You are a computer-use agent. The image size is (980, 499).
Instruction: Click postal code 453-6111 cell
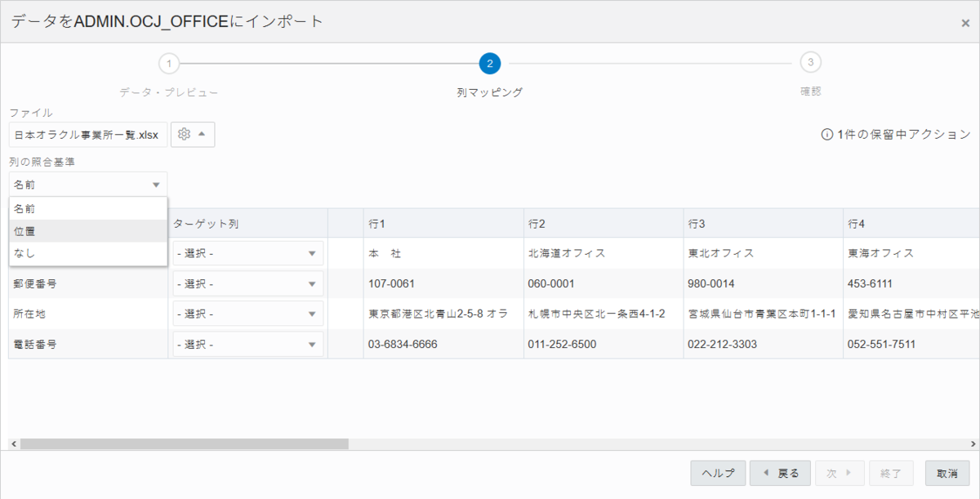coord(911,283)
